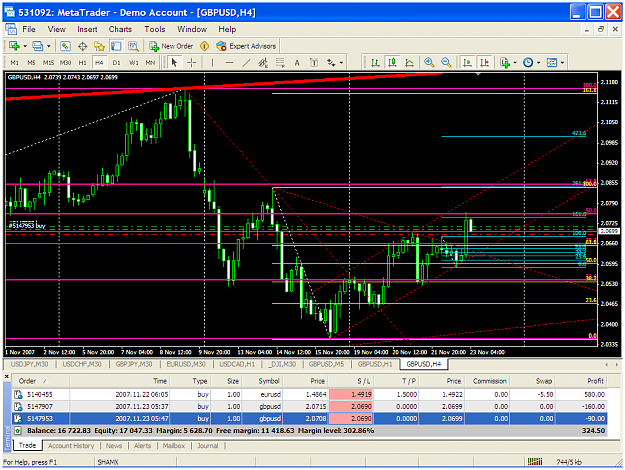Open the File menu
The image size is (625, 470).
pyautogui.click(x=29, y=29)
